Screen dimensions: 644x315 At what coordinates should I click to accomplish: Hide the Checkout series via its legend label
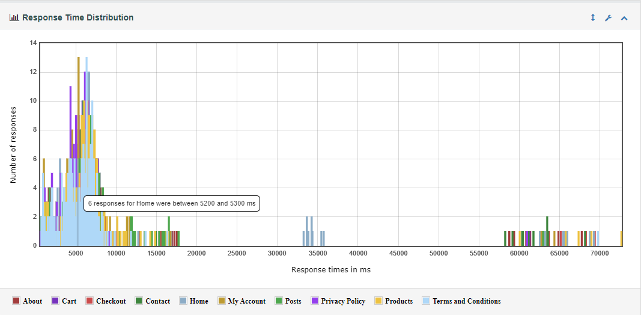pyautogui.click(x=111, y=301)
